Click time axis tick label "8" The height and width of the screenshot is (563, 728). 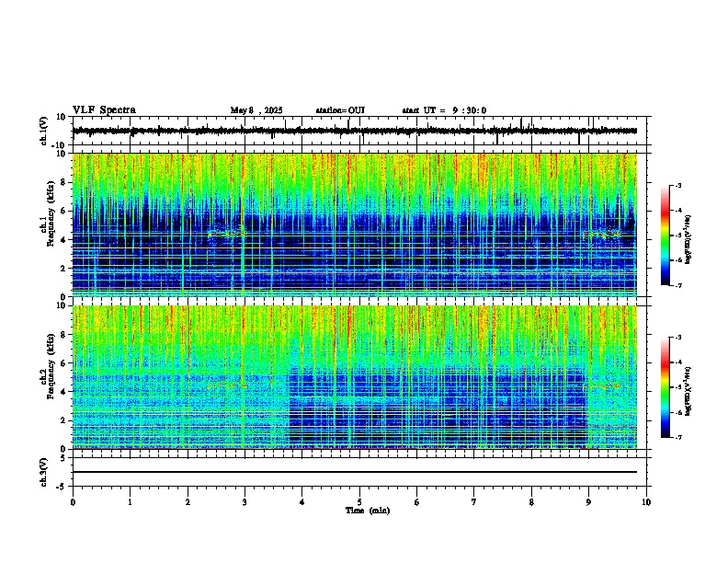point(531,502)
